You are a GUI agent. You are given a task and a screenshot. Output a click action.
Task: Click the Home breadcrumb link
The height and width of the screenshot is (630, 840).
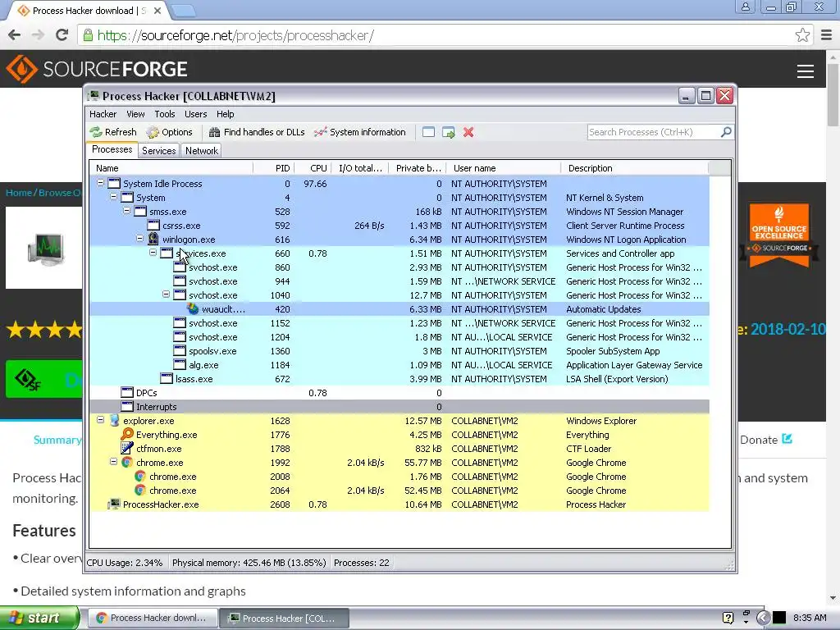tap(19, 193)
